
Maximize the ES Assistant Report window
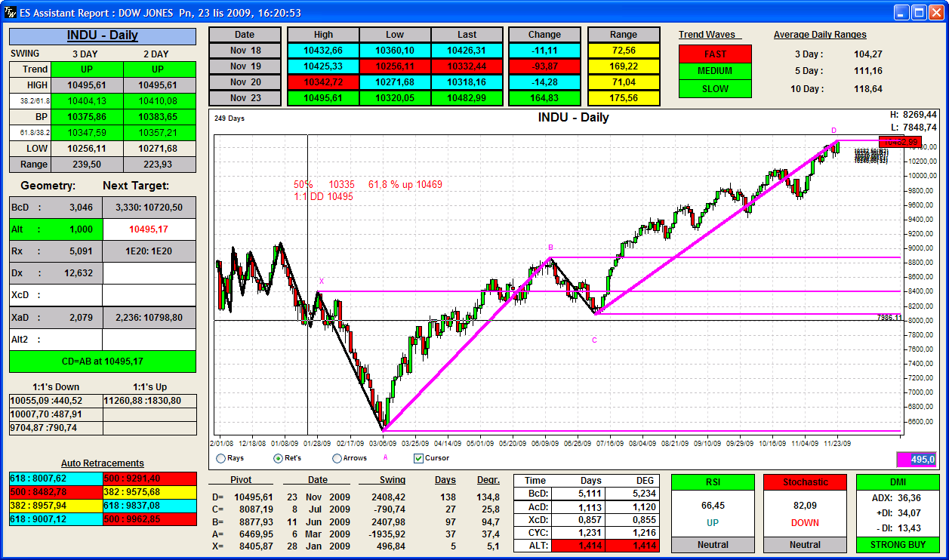click(919, 13)
